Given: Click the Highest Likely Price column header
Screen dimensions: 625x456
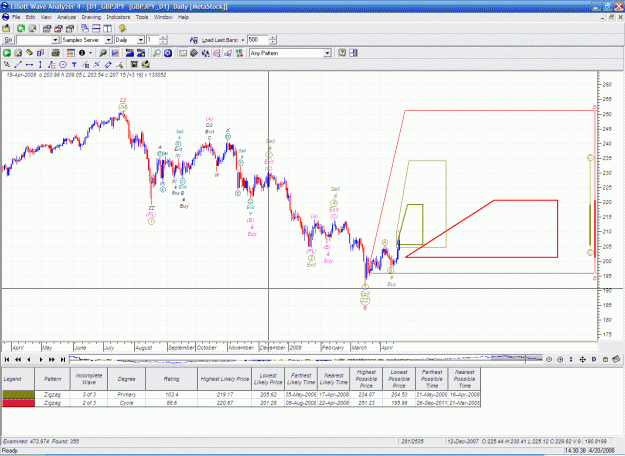Looking at the screenshot, I should click(225, 379).
